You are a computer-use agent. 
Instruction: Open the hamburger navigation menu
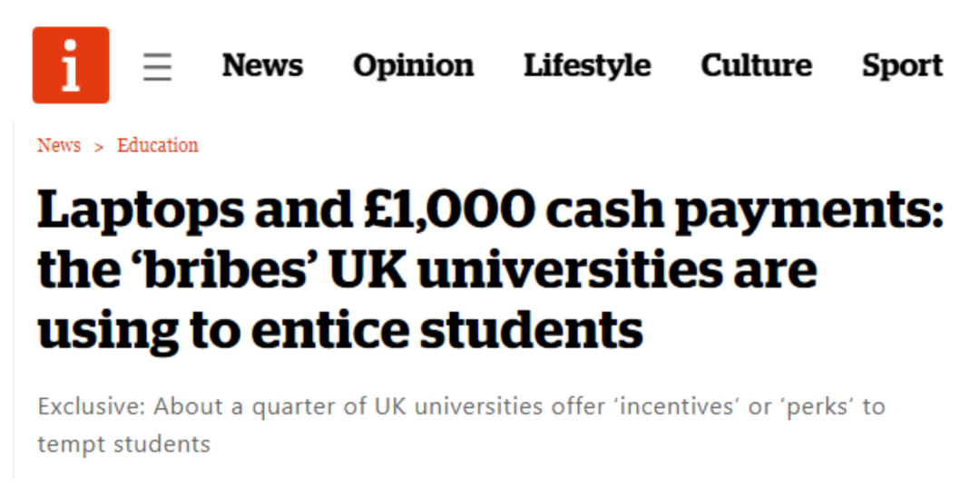click(157, 66)
